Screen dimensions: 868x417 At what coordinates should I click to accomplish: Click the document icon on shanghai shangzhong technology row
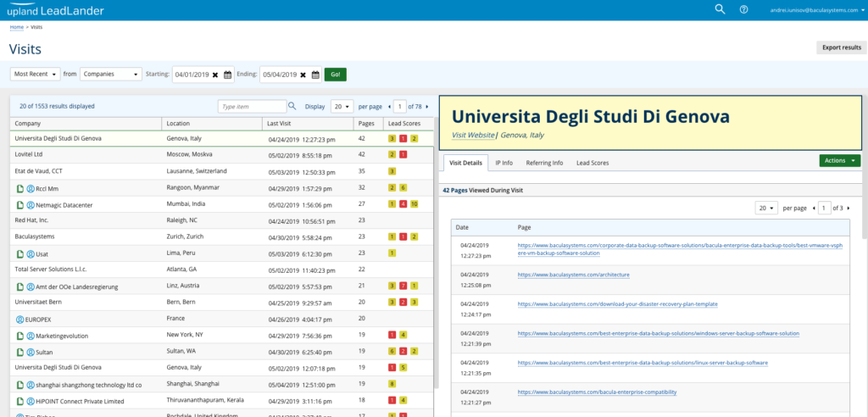(x=20, y=384)
